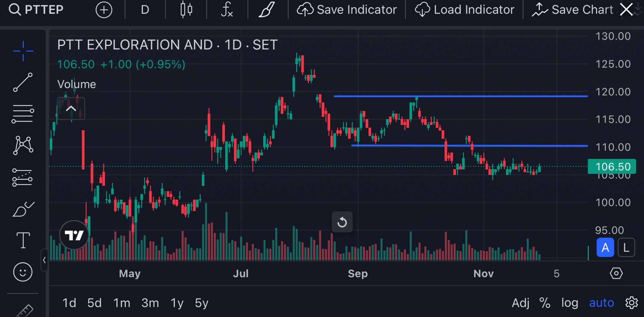644x317 pixels.
Task: Select the 1m time range
Action: tap(122, 303)
